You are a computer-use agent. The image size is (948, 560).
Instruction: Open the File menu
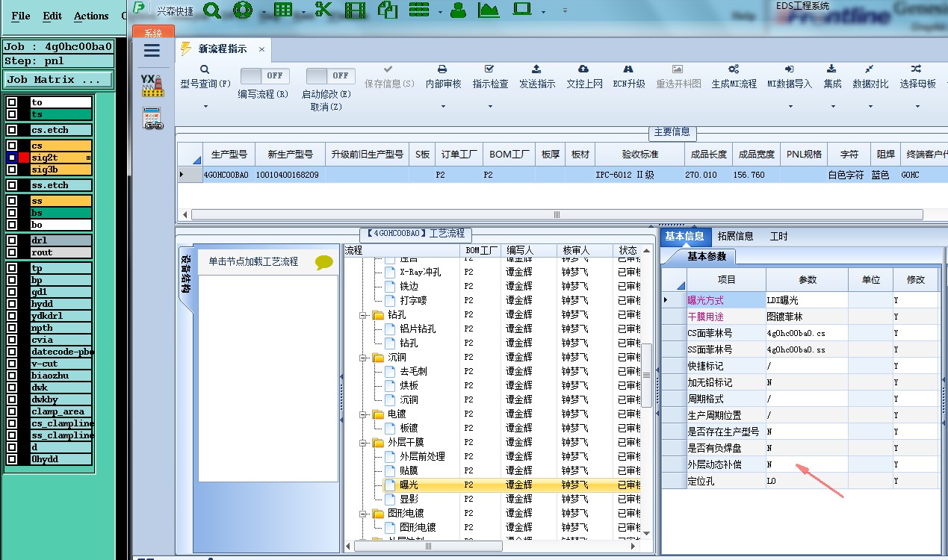point(21,16)
